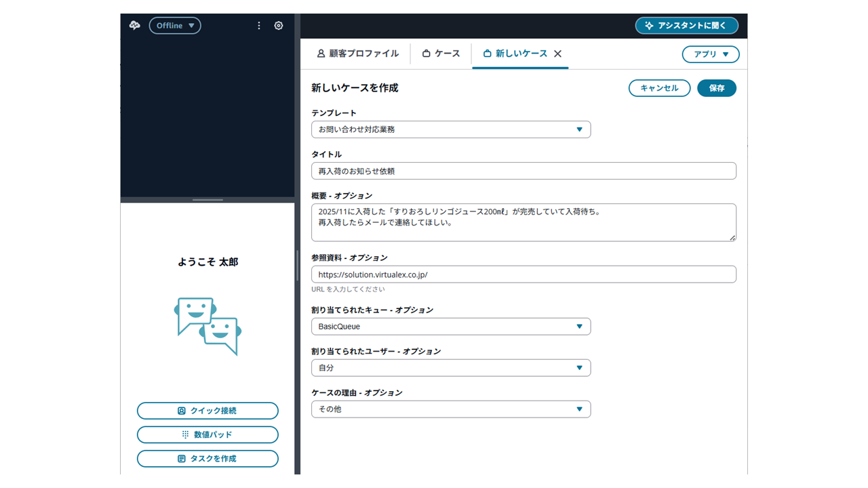Click the 保存 button

(x=716, y=88)
